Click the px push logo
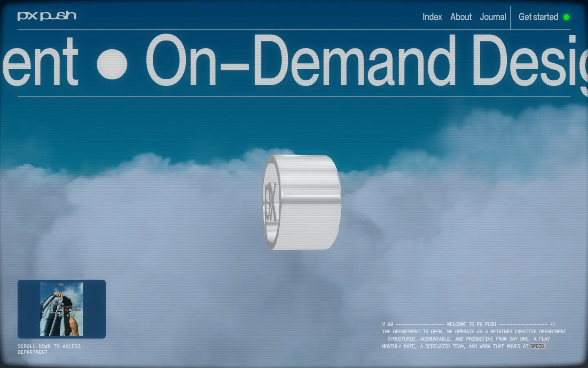The width and height of the screenshot is (588, 368). pos(47,16)
